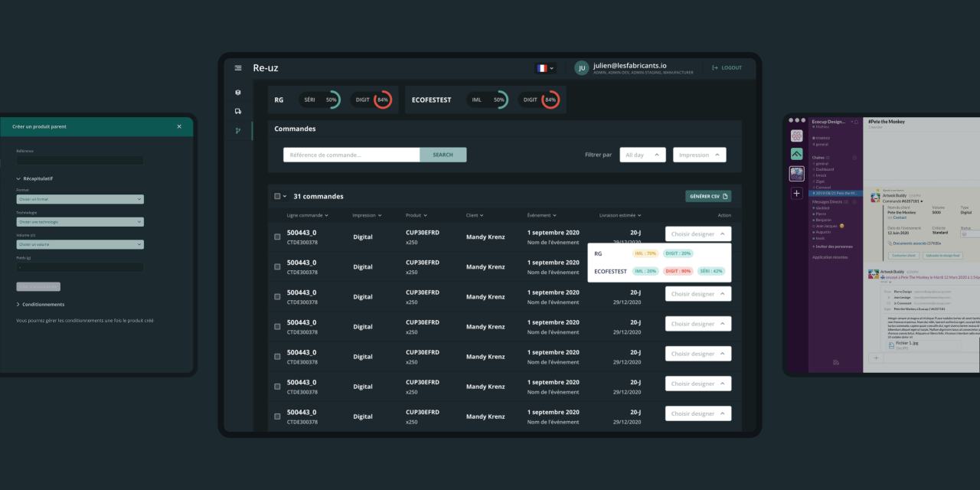Click the JU user avatar
Screen dimensions: 980x490
point(581,68)
